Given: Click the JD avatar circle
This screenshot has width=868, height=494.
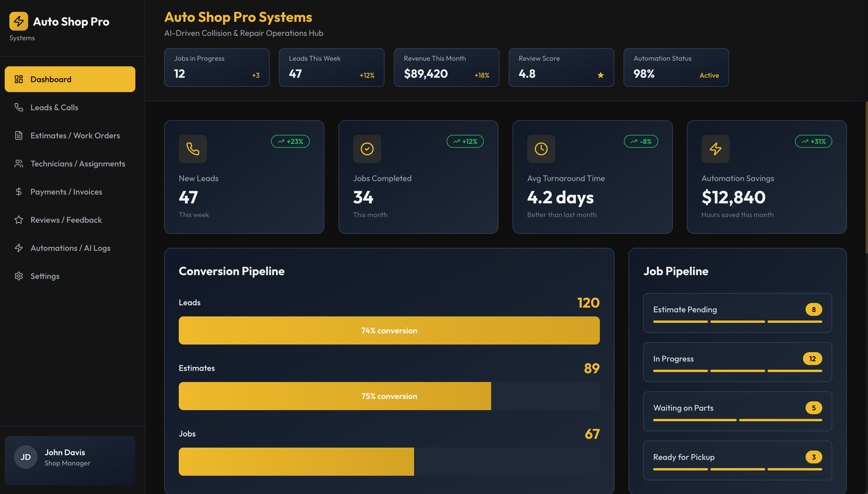Looking at the screenshot, I should (25, 457).
